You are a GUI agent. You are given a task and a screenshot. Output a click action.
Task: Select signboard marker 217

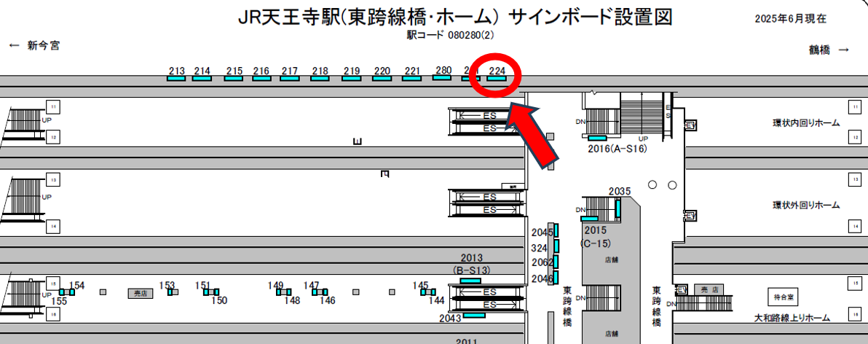[290, 78]
